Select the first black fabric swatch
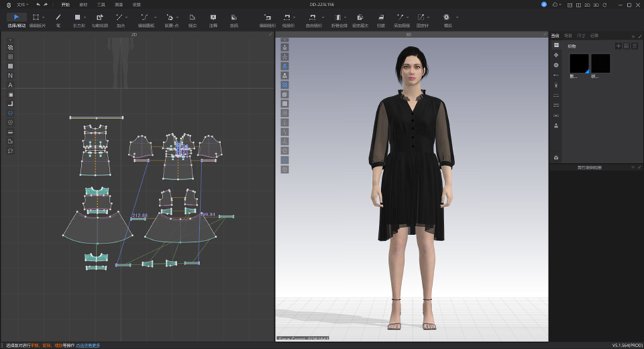Screen dimensions: 644x349 point(579,64)
